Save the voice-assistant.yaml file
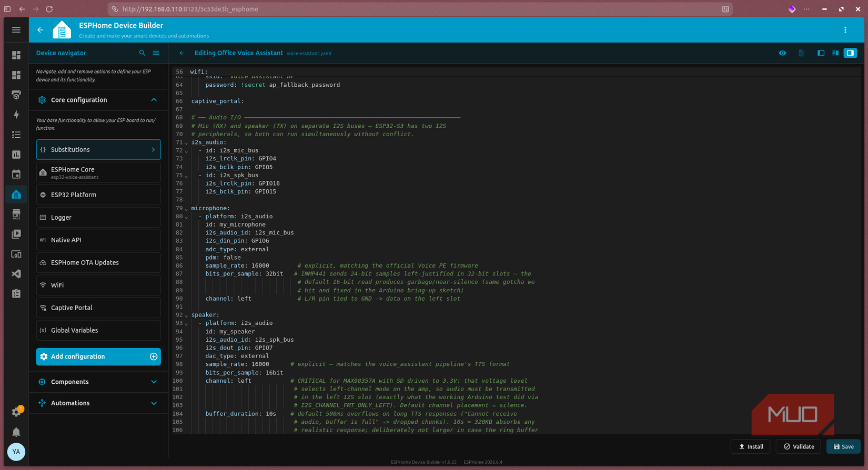The image size is (868, 470). click(844, 447)
